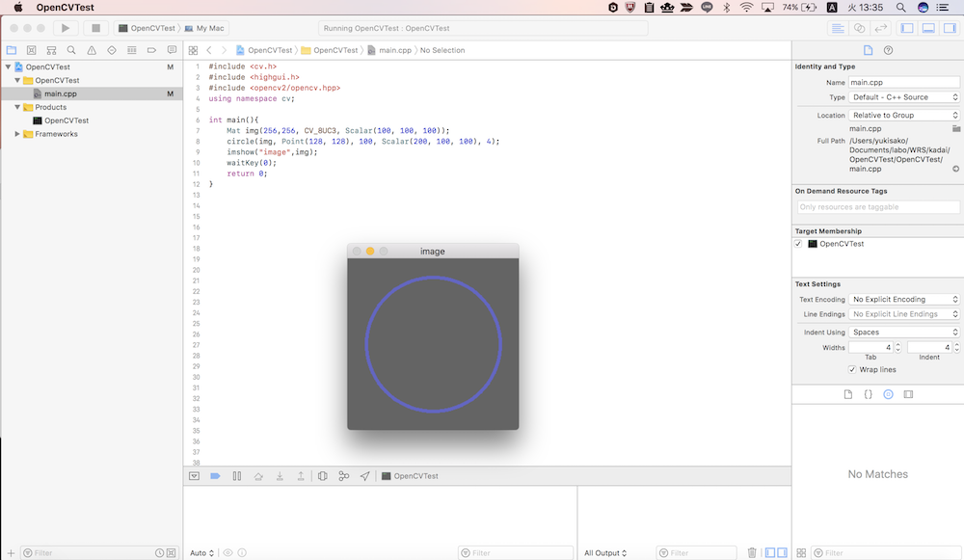Toggle the Debug area visibility

coord(928,28)
